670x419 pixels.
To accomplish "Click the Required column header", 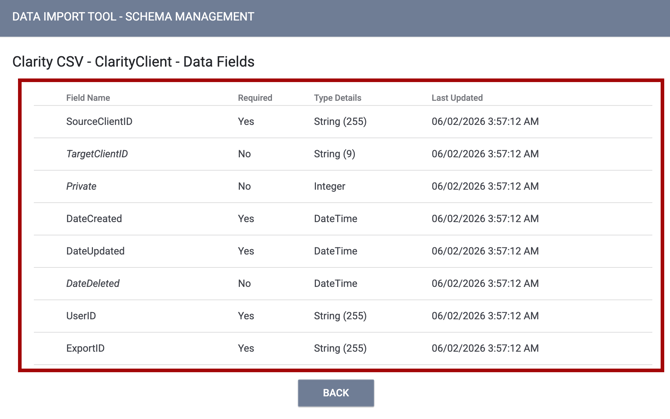I will click(x=255, y=98).
